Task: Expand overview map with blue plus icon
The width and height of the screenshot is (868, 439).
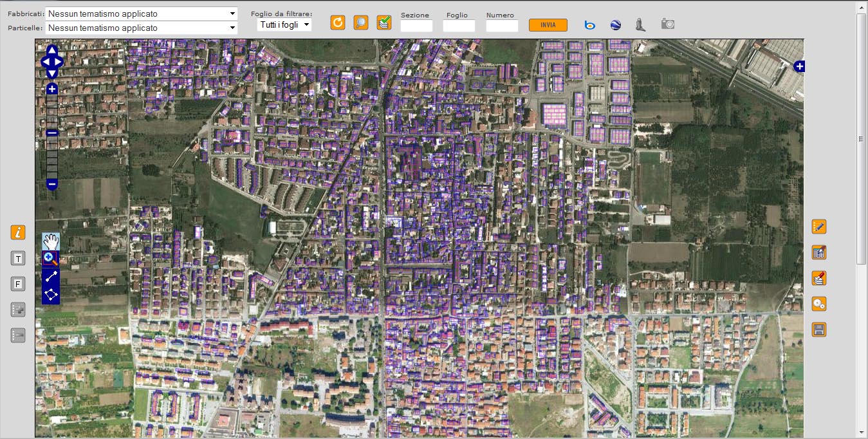Action: [x=799, y=66]
